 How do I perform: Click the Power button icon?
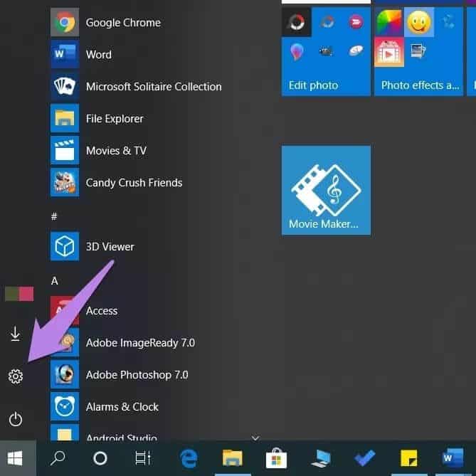(x=16, y=419)
